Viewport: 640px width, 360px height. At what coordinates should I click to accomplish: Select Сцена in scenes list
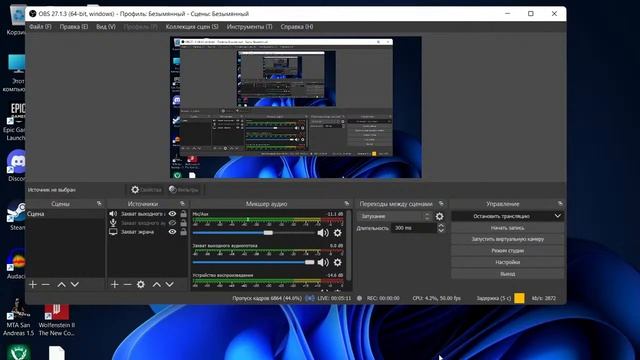point(65,214)
